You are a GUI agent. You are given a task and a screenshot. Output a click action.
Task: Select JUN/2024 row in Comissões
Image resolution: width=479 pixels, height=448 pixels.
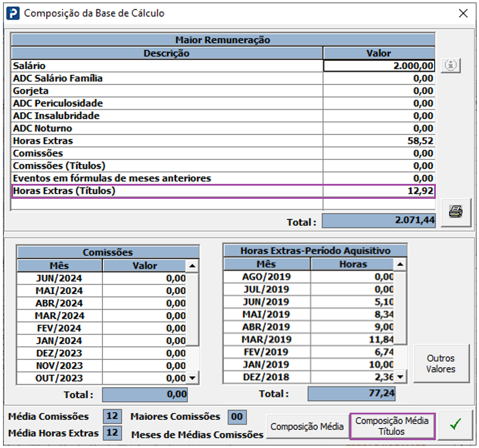pyautogui.click(x=101, y=279)
